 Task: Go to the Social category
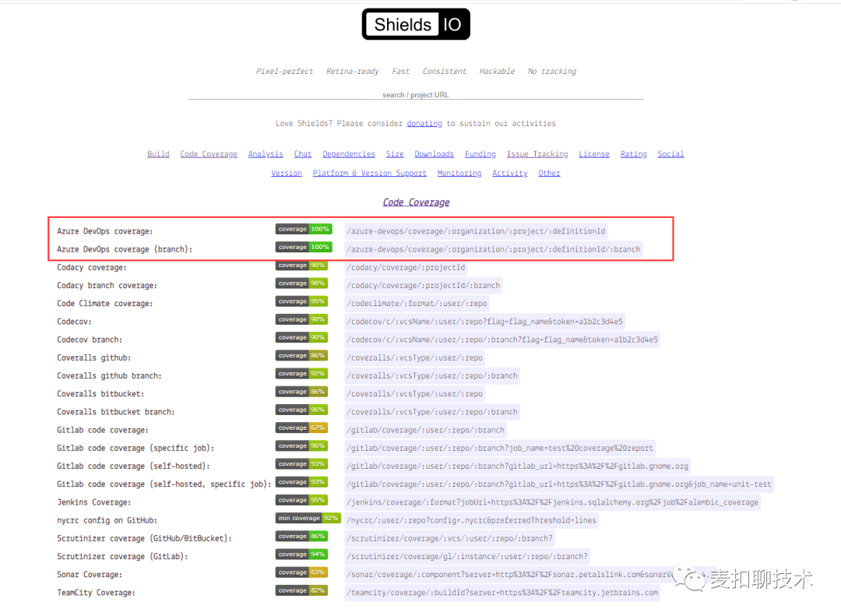(670, 154)
